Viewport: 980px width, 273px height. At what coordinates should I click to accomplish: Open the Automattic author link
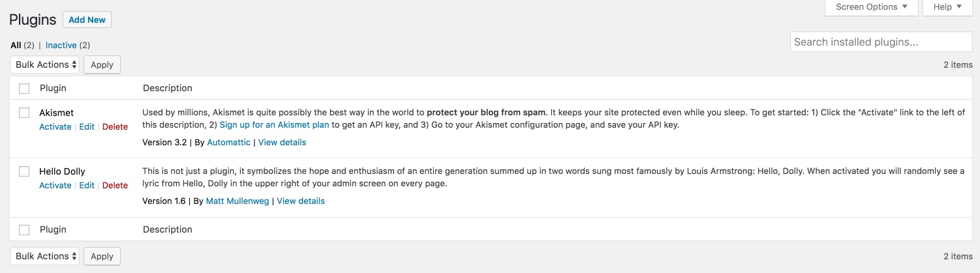point(228,142)
